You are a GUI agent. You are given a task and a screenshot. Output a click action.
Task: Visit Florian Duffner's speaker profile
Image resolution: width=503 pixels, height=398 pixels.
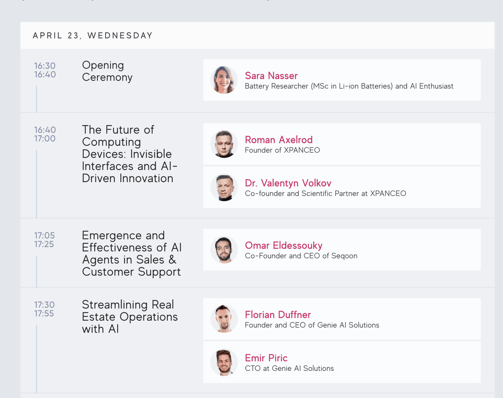click(x=278, y=315)
